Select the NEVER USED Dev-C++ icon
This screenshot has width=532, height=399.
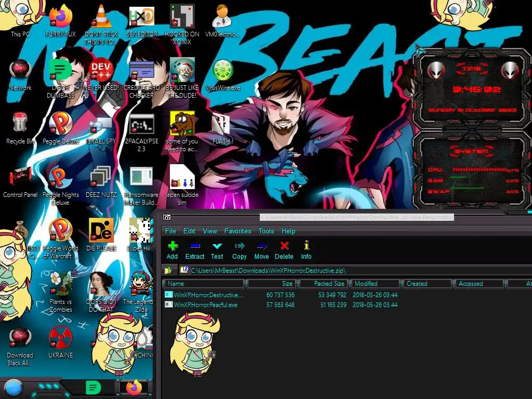click(x=101, y=75)
